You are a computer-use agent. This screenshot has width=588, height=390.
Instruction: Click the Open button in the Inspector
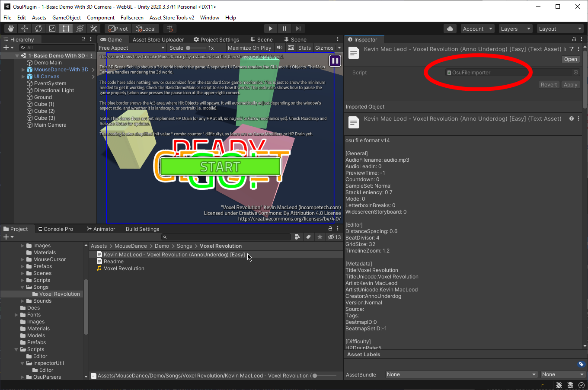[570, 59]
